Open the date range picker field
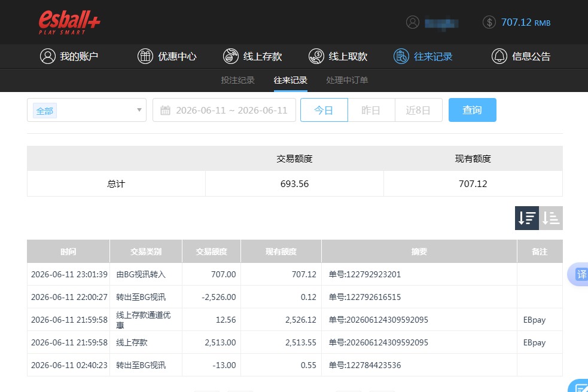The width and height of the screenshot is (588, 392). tap(224, 110)
